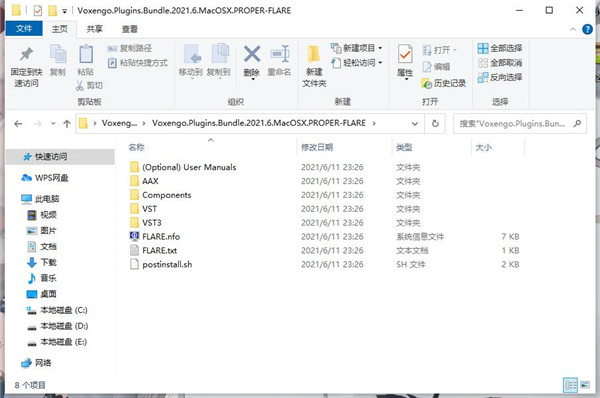The image size is (600, 398).
Task: Select the postinstall.sh file
Action: [161, 264]
